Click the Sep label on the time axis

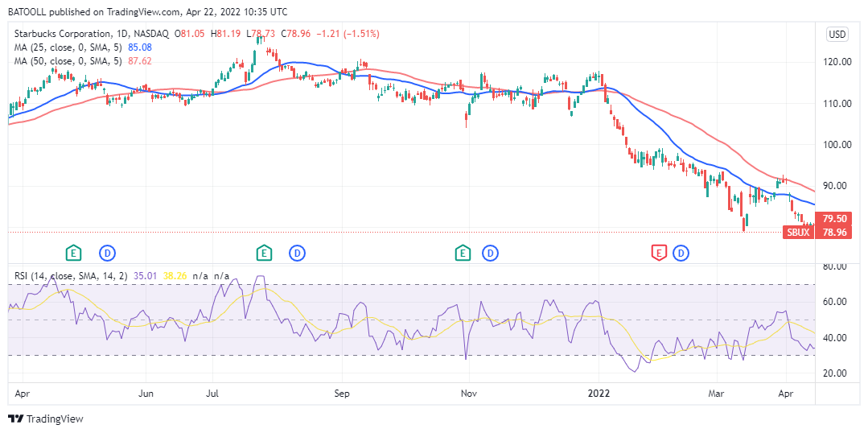[x=342, y=393]
